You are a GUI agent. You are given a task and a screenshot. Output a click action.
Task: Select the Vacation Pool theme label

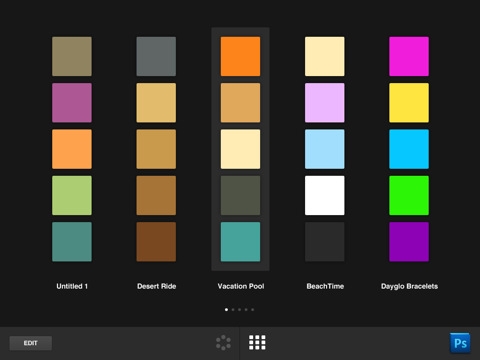pyautogui.click(x=241, y=286)
